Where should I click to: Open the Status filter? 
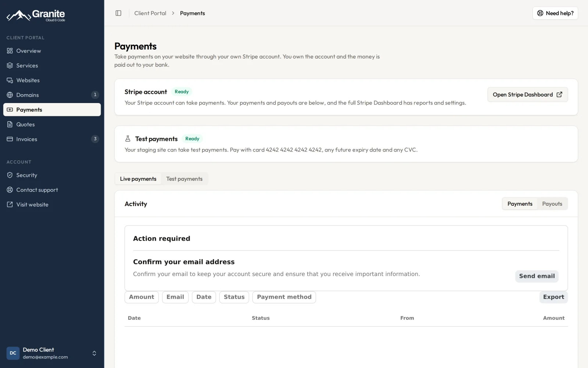[x=234, y=297]
